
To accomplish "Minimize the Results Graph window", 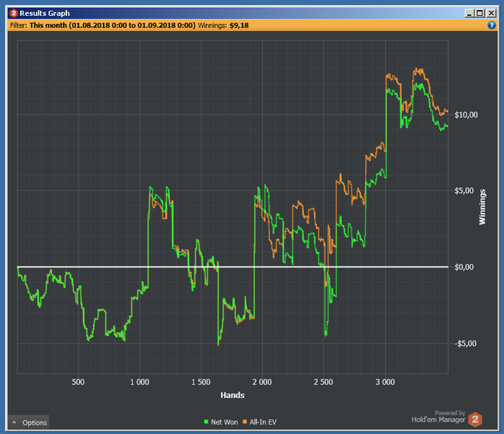I will tap(469, 13).
